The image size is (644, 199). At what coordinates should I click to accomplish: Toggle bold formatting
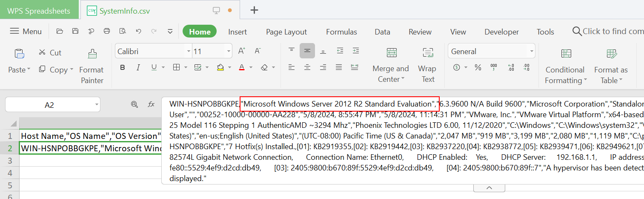tap(123, 67)
